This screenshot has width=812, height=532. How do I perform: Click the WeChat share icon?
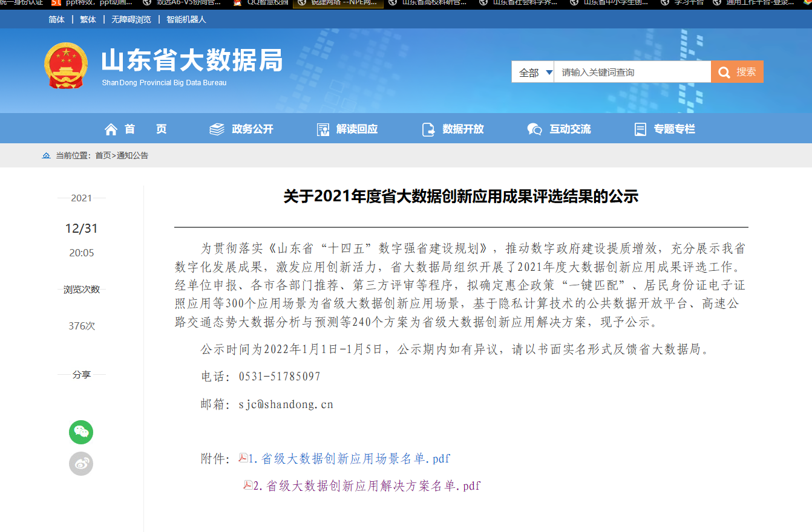click(x=81, y=432)
